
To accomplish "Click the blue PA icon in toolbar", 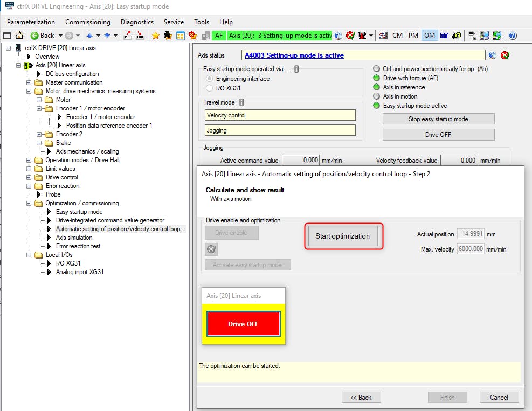I will click(444, 35).
